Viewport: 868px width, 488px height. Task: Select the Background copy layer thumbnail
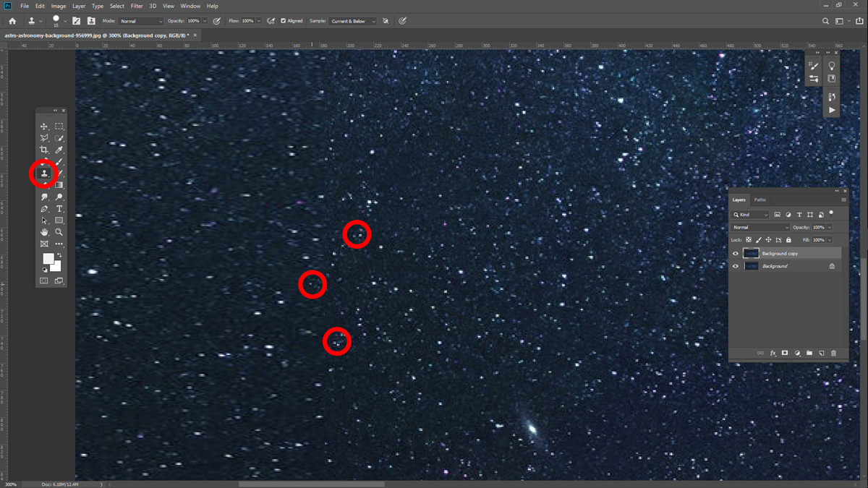click(751, 254)
